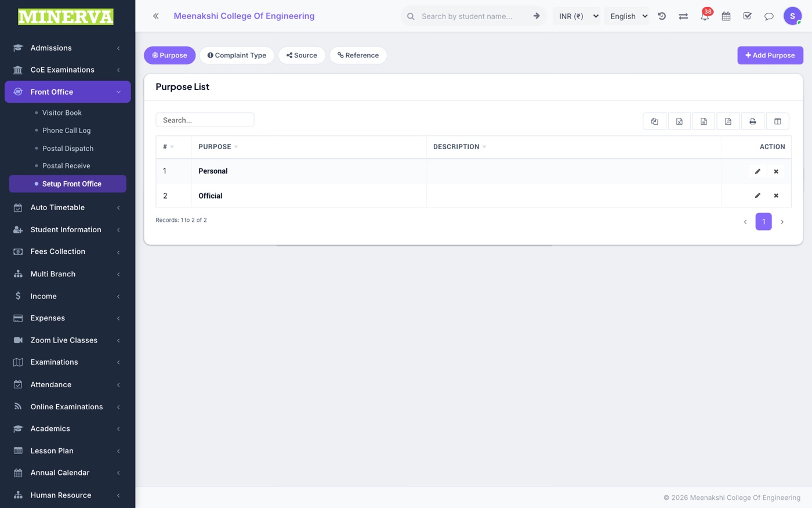Screen dimensions: 812x508
Task: Collapse the Front Office menu chevron
Action: click(x=118, y=92)
